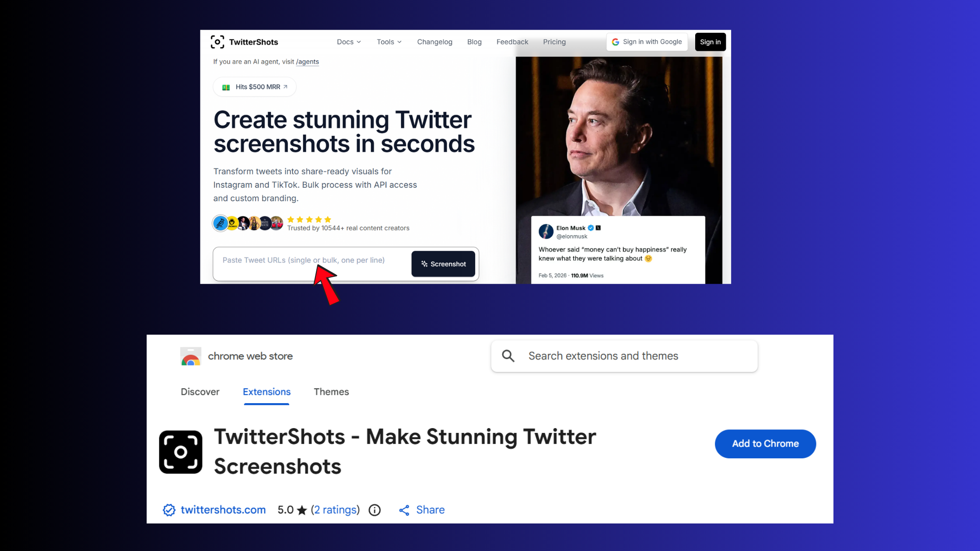Click the Chrome Web Store logo icon
980x551 pixels.
coord(191,356)
